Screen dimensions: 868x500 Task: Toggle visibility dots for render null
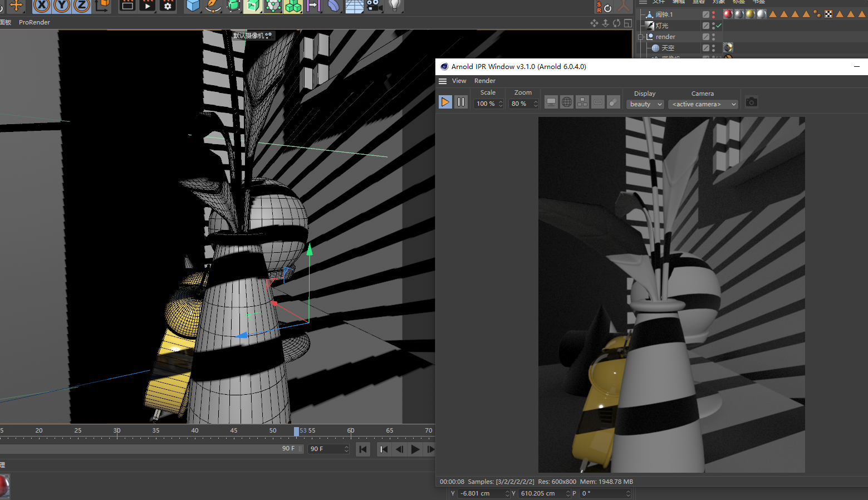coord(713,37)
